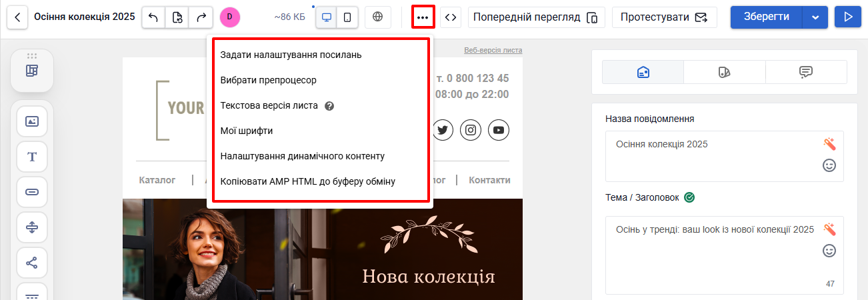The height and width of the screenshot is (300, 868).
Task: Select the spacer block icon
Action: pos(32,227)
